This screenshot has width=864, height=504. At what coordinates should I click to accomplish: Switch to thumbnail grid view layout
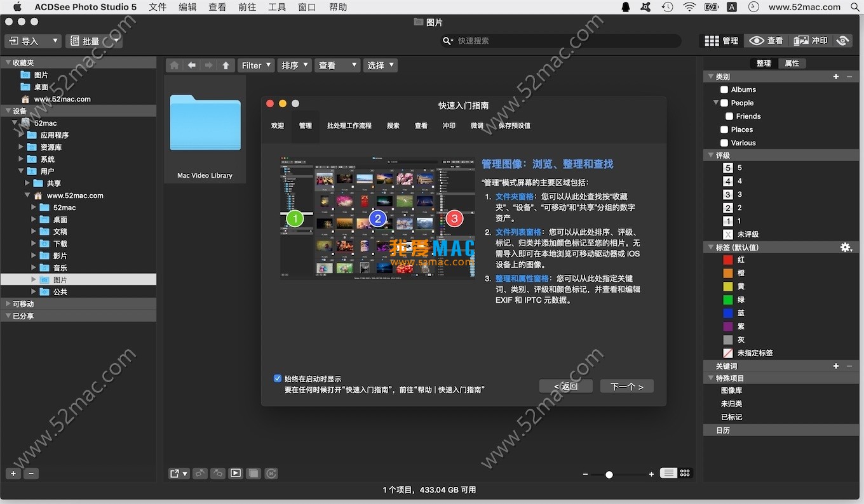point(685,473)
